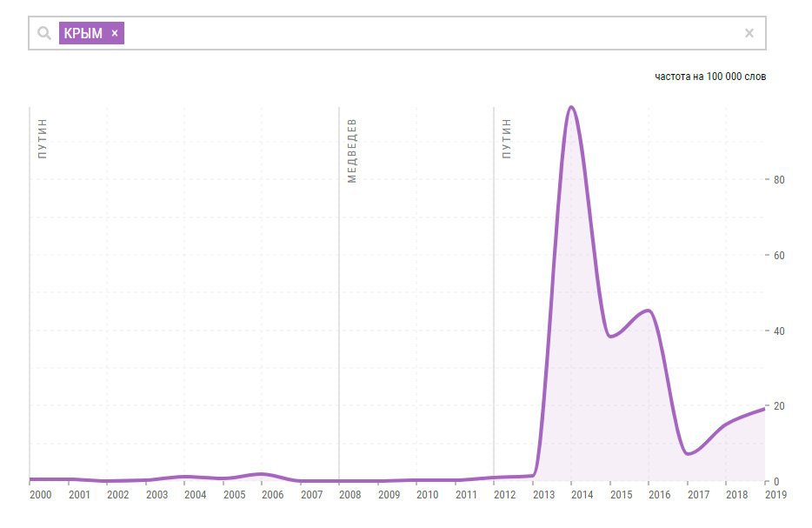Click the year label 2005
812x528 pixels.
pos(234,495)
